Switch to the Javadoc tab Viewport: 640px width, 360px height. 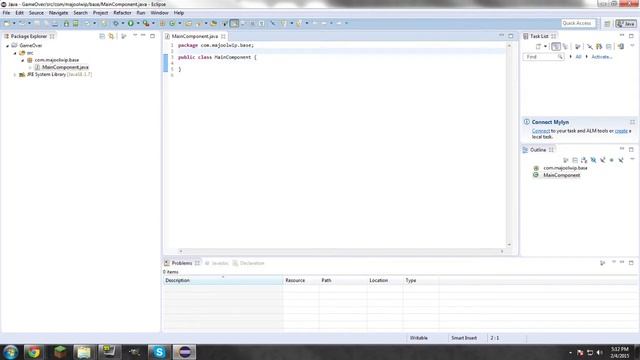pos(216,263)
